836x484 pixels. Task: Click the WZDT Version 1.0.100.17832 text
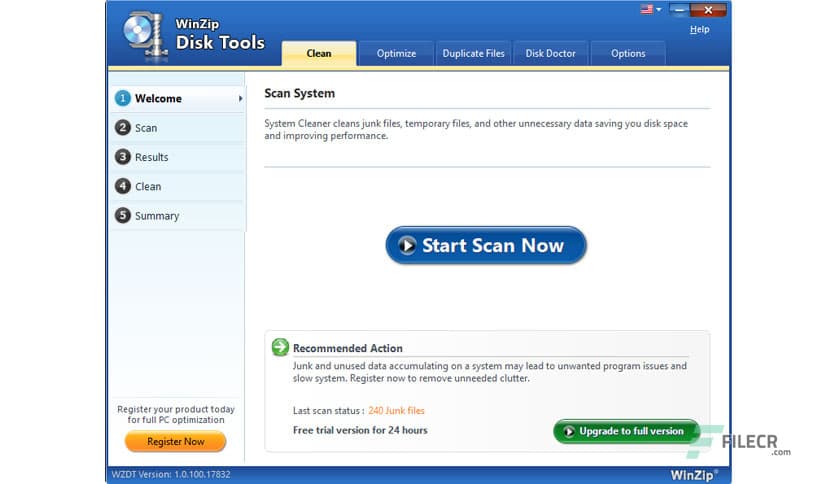(171, 474)
